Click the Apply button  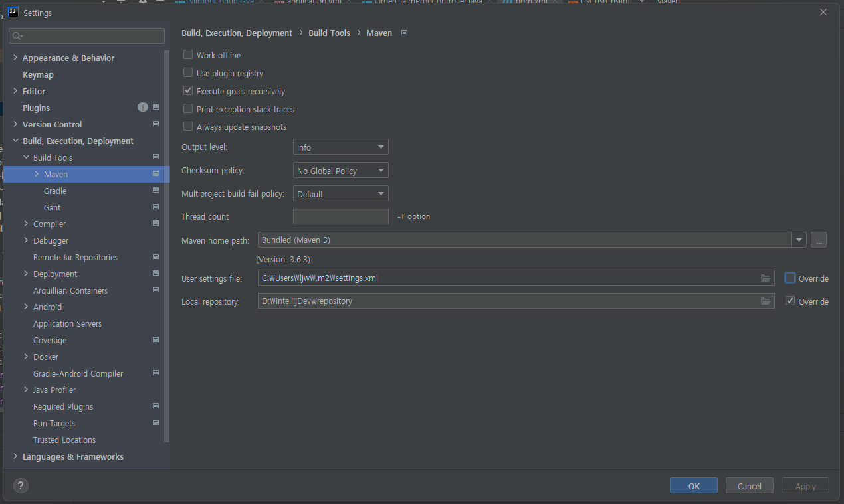(805, 486)
